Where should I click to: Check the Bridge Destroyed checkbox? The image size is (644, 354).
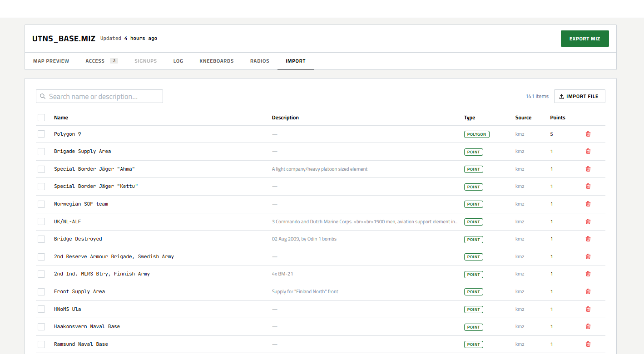click(x=41, y=239)
